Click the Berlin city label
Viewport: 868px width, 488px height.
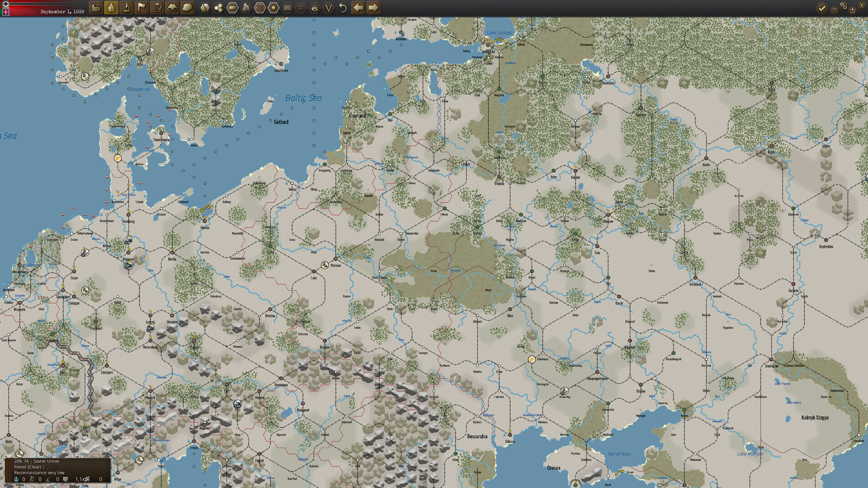[172, 259]
